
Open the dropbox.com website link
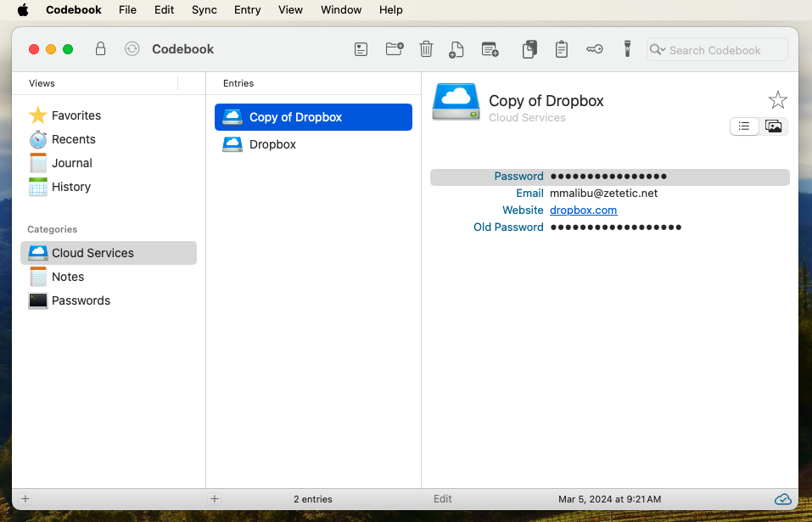point(583,210)
